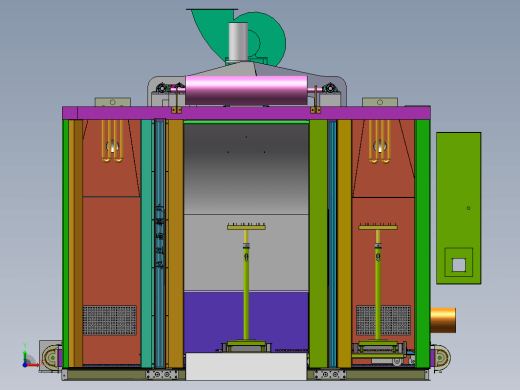Select the left perforated vent grille
Screen dimensions: 520x390
click(110, 320)
